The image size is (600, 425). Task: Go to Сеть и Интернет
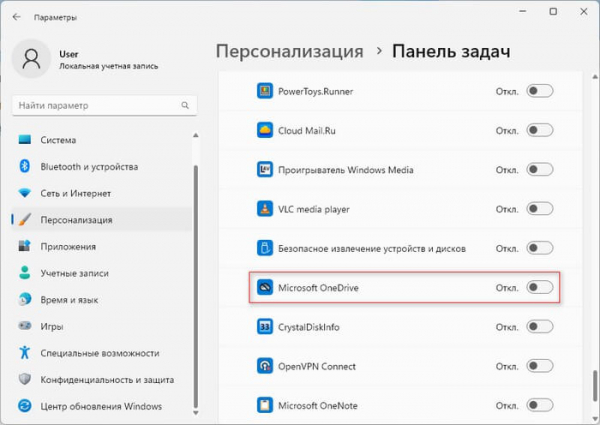101,193
